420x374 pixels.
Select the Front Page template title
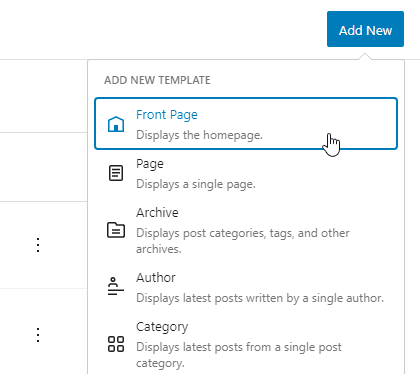coord(167,115)
